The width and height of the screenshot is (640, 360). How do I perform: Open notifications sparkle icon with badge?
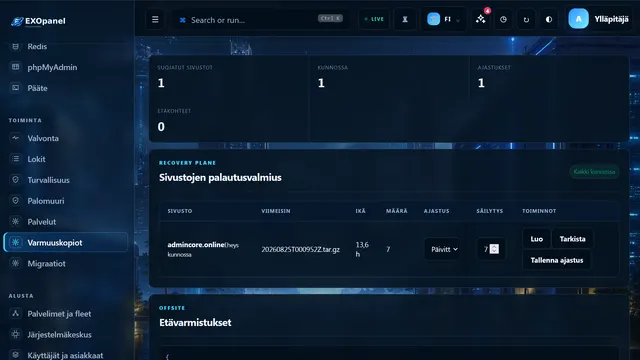point(481,19)
